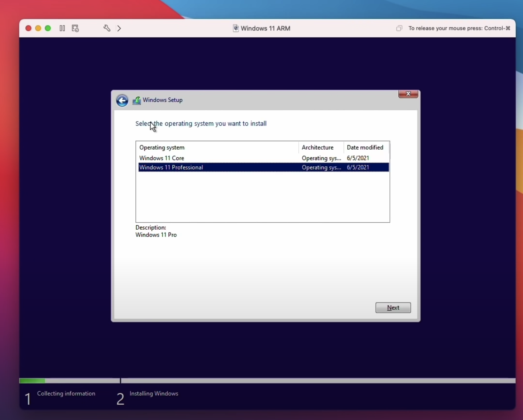Open the snapshot icon in the VM toolbar
Screen dimensions: 523x420
point(75,28)
